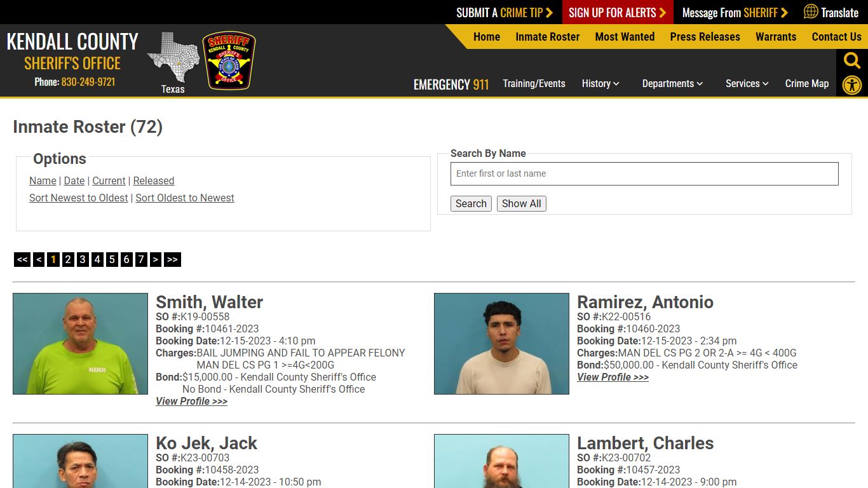Click Sign Up For Alerts

[x=618, y=13]
